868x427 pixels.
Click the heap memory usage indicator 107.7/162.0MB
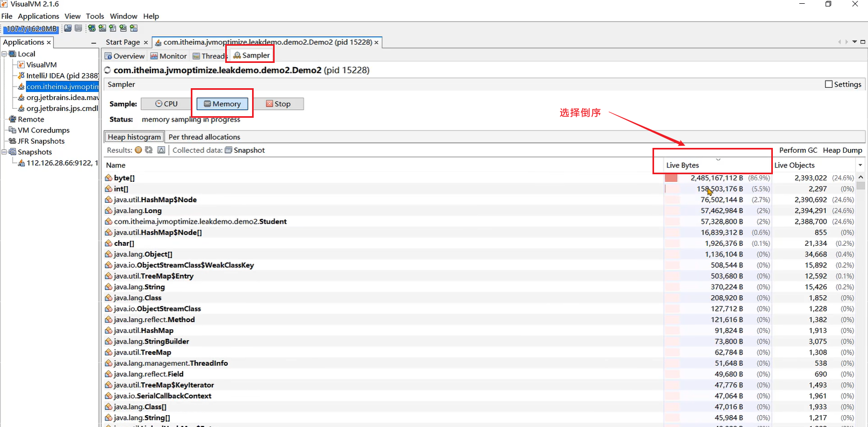tap(32, 29)
